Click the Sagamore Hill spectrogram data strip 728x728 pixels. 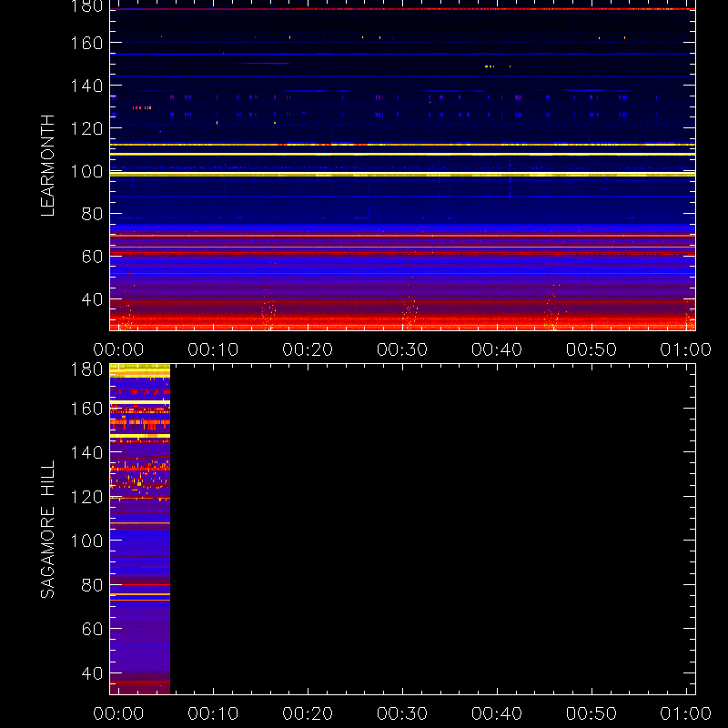[140, 530]
